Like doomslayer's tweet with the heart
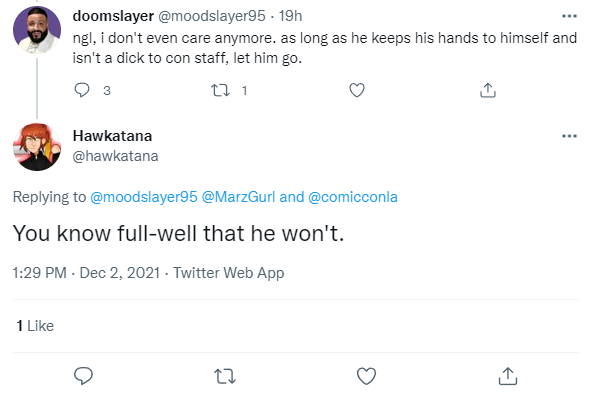The width and height of the screenshot is (591, 397). pyautogui.click(x=357, y=90)
